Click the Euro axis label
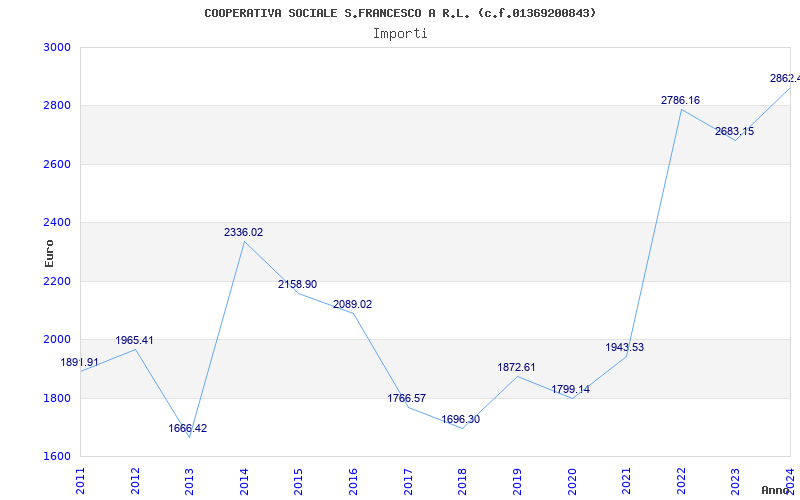This screenshot has height=500, width=800. click(49, 254)
